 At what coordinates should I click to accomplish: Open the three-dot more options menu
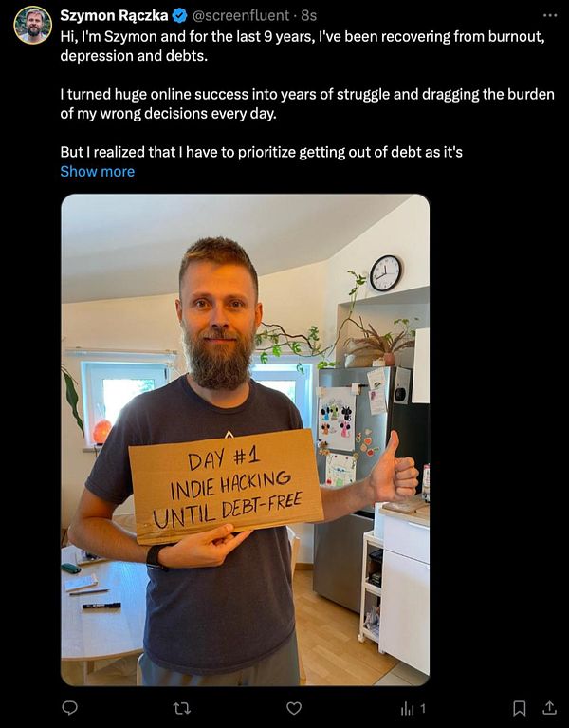pyautogui.click(x=549, y=15)
